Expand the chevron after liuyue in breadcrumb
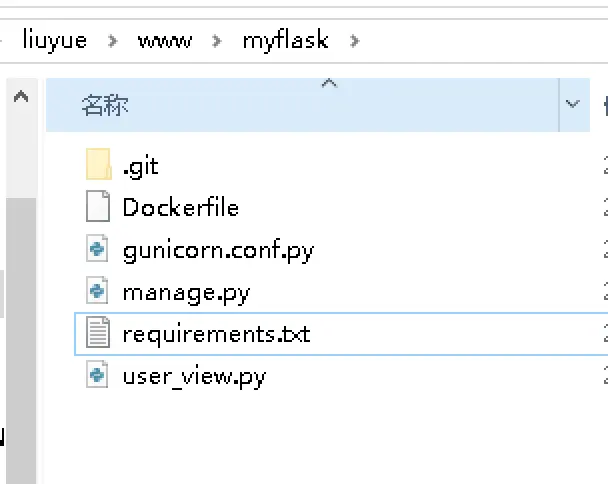The height and width of the screenshot is (484, 608). (x=112, y=41)
